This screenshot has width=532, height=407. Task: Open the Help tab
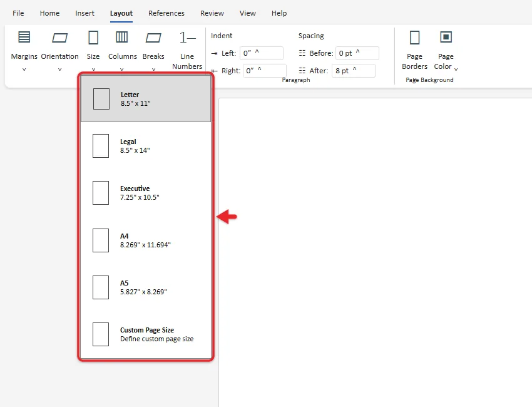[x=279, y=13]
